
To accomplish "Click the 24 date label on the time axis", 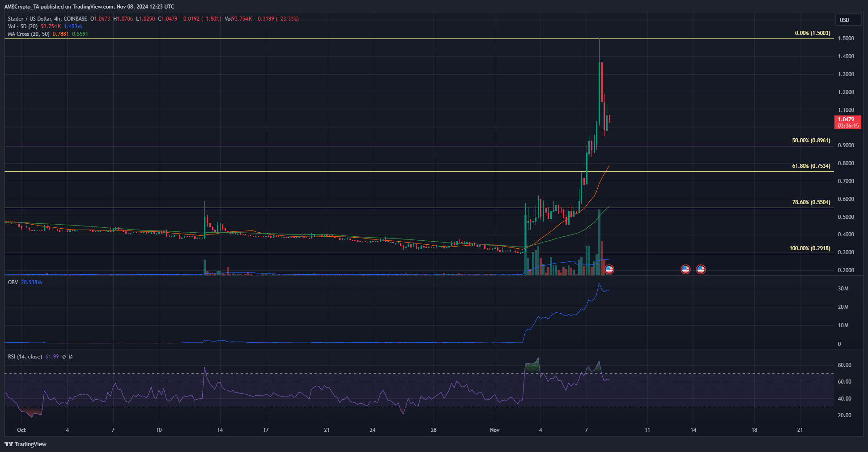I will (373, 430).
